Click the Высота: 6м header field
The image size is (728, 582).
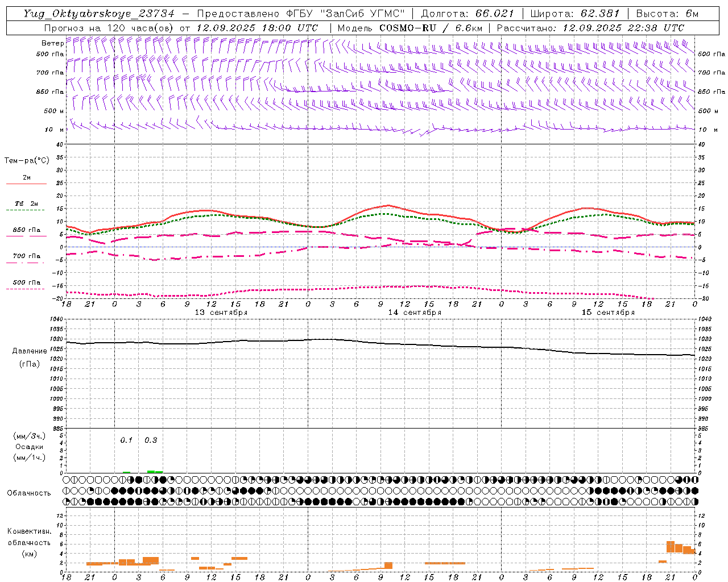pos(667,14)
